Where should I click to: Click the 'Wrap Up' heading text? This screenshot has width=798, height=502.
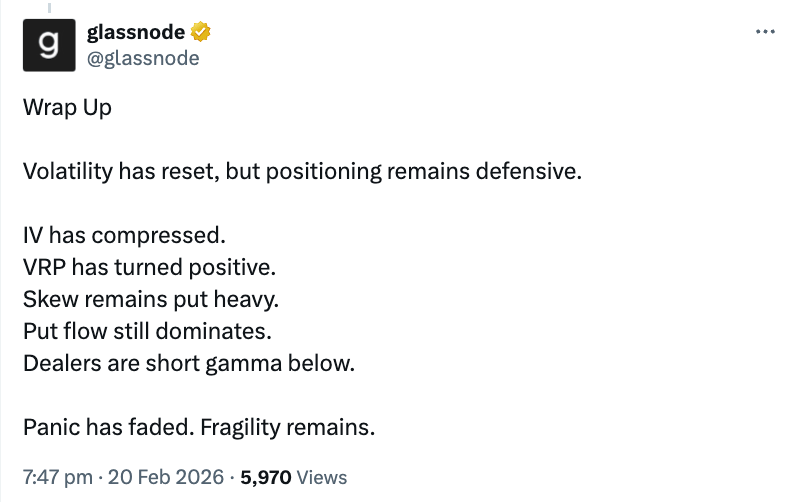click(67, 107)
